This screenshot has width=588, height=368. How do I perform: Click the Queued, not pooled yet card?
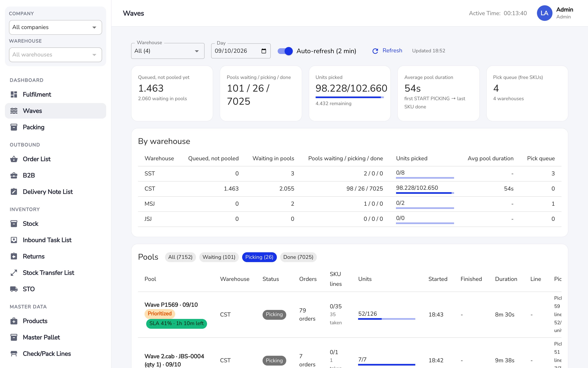(x=172, y=93)
